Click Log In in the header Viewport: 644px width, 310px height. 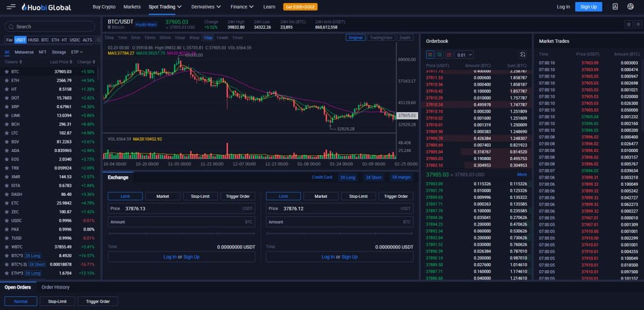click(x=563, y=7)
